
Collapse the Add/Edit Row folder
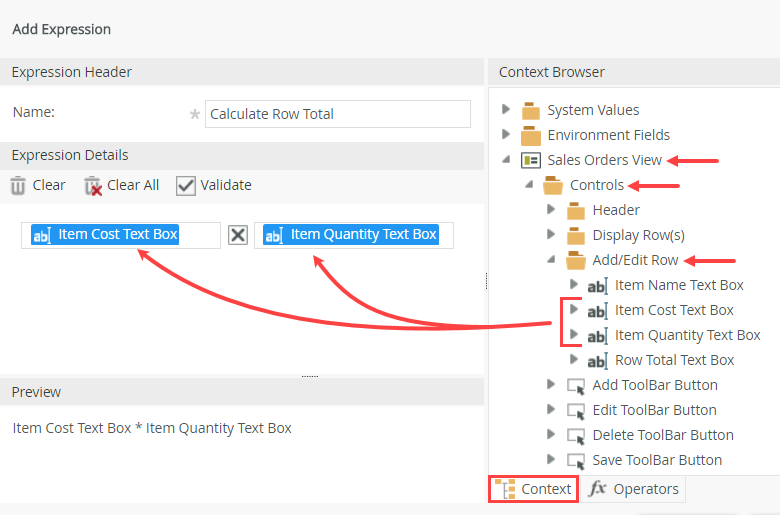551,259
